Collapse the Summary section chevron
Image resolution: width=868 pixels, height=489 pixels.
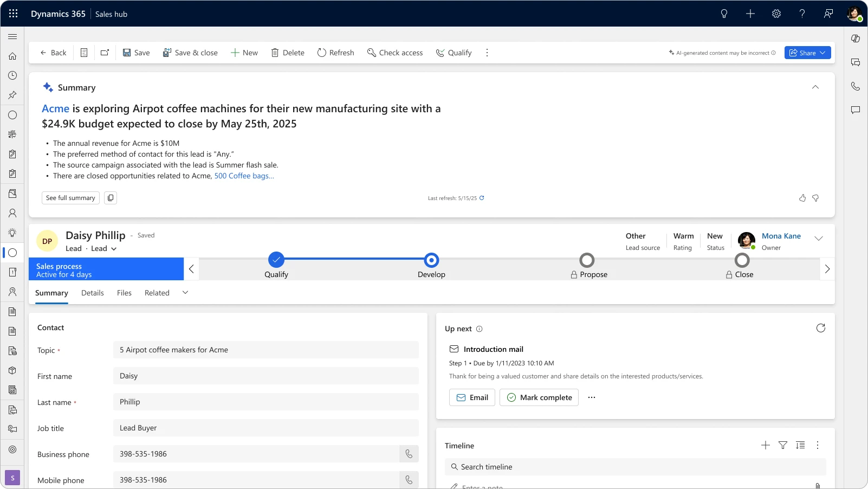(815, 87)
